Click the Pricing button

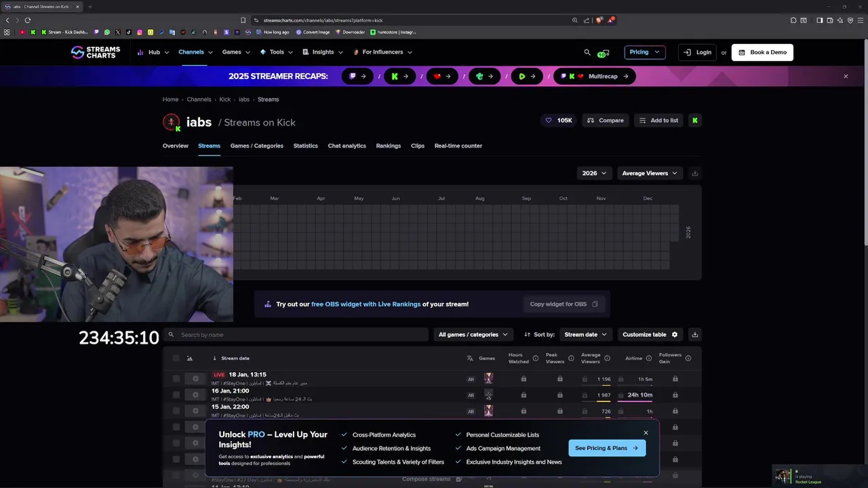click(x=645, y=52)
